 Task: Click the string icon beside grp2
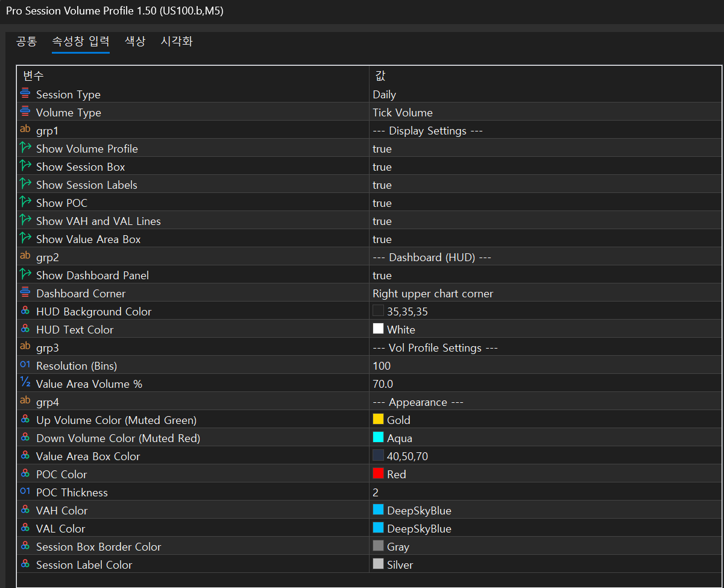[25, 256]
